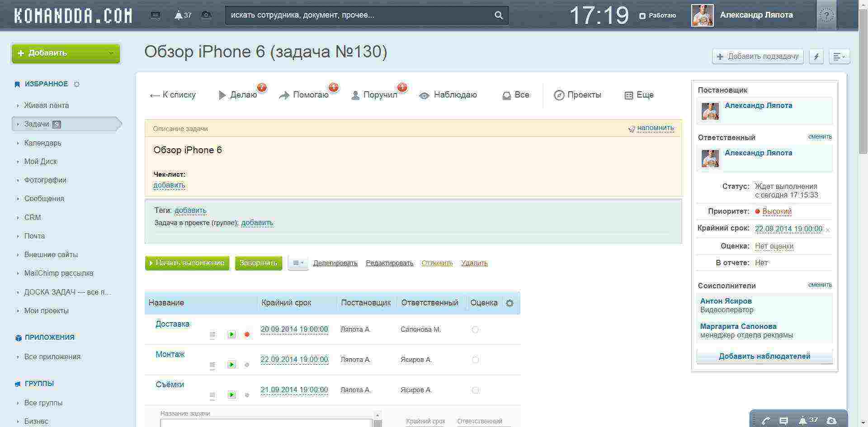Viewport: 868px width, 427px height.
Task: Click the Добавить подзадачу button
Action: [x=758, y=56]
